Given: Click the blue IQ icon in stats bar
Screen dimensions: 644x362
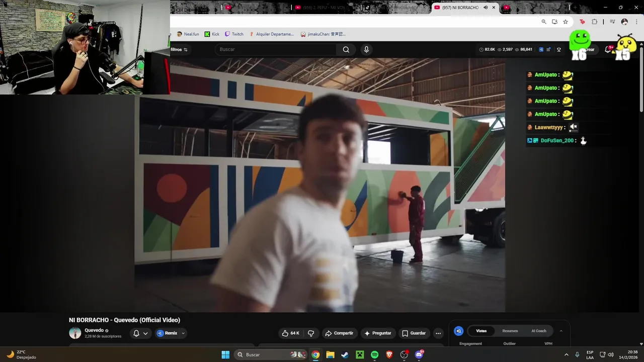Looking at the screenshot, I should (x=541, y=49).
